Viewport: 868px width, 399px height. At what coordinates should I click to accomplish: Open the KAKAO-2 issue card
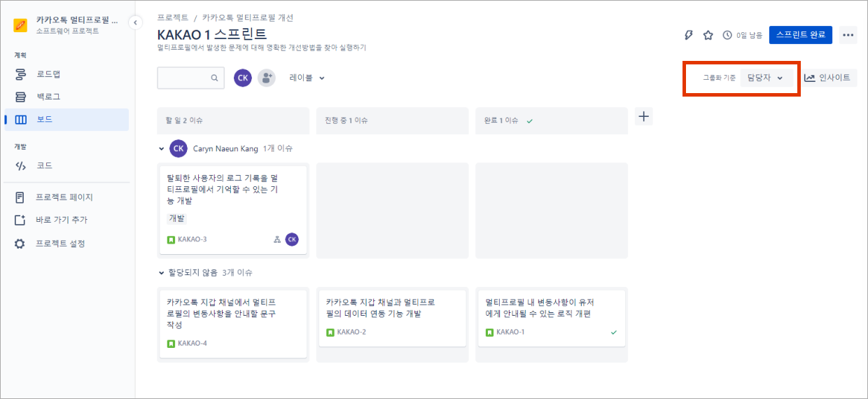coord(391,316)
